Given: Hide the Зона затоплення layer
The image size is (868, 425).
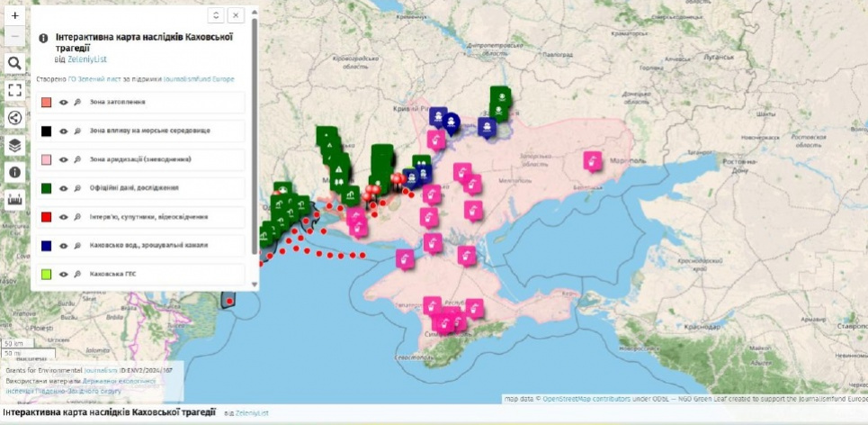Looking at the screenshot, I should (x=64, y=104).
